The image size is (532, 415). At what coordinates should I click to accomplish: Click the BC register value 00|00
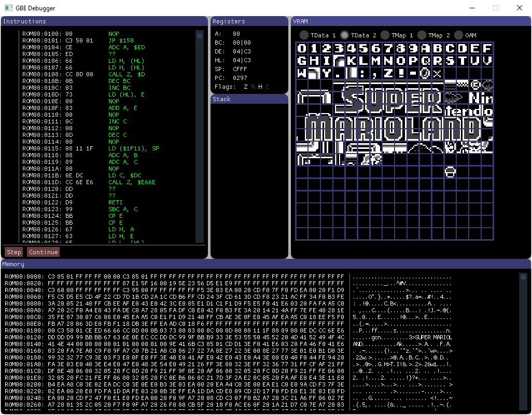242,43
